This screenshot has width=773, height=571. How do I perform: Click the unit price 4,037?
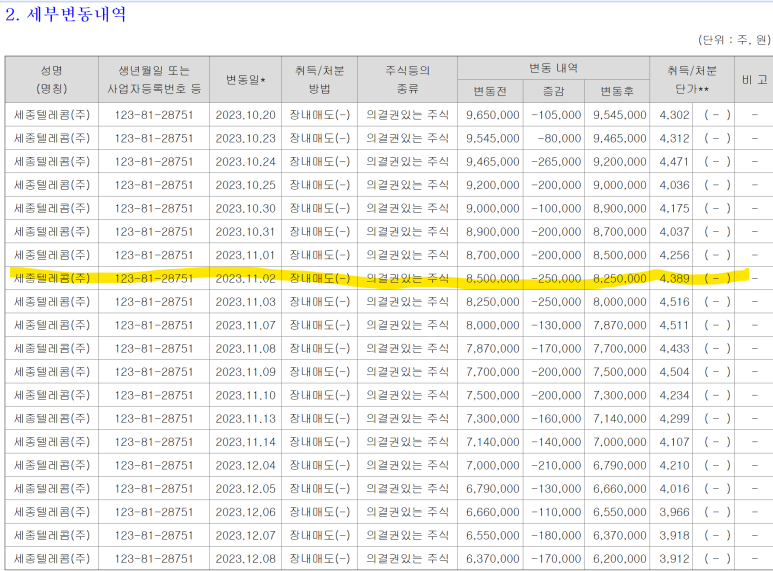[x=674, y=232]
